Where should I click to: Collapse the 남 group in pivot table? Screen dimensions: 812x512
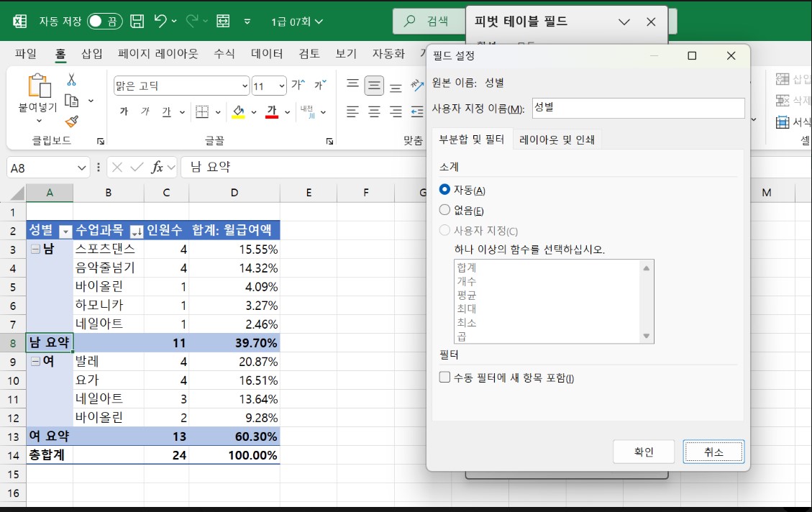pyautogui.click(x=34, y=249)
